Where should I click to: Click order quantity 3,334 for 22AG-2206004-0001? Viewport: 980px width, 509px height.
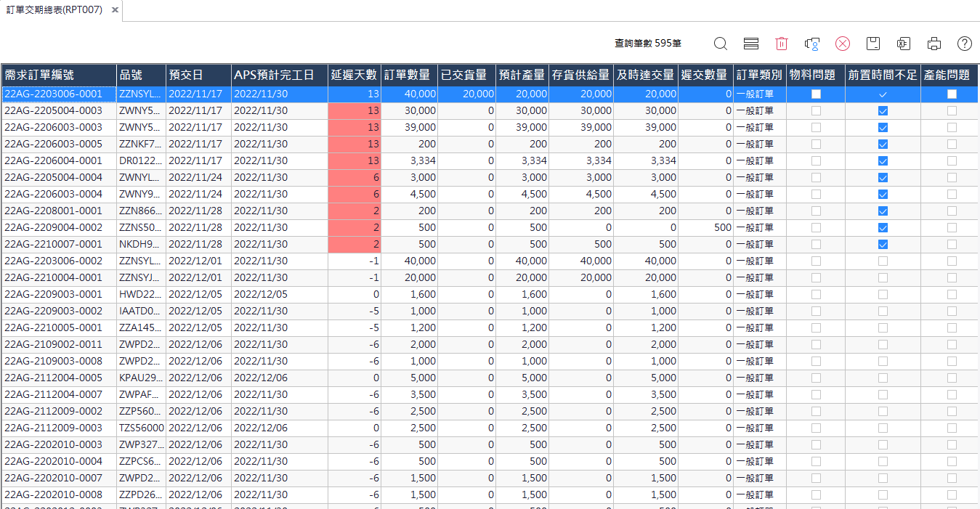409,161
